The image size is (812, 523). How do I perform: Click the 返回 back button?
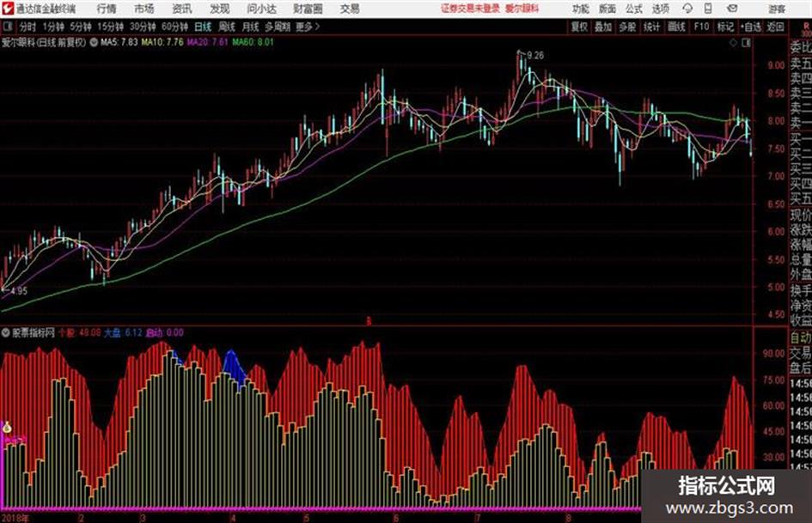point(775,27)
